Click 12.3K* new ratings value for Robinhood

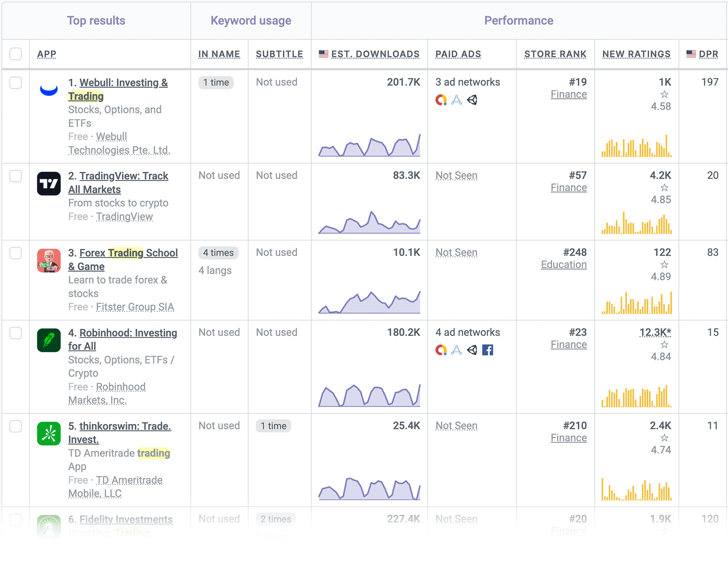tap(655, 332)
